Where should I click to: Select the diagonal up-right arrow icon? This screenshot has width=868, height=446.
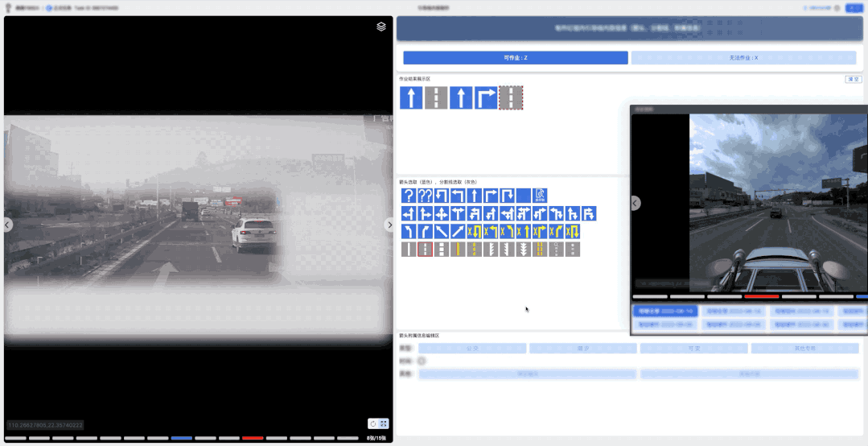pos(458,231)
